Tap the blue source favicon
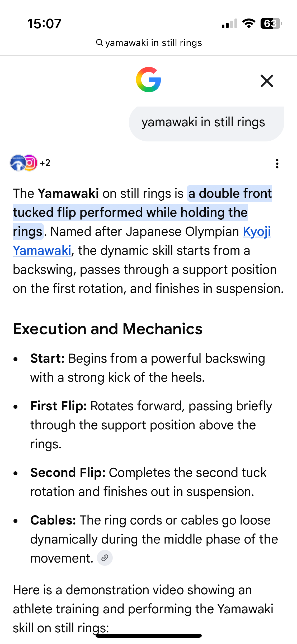The image size is (297, 644). [x=18, y=163]
